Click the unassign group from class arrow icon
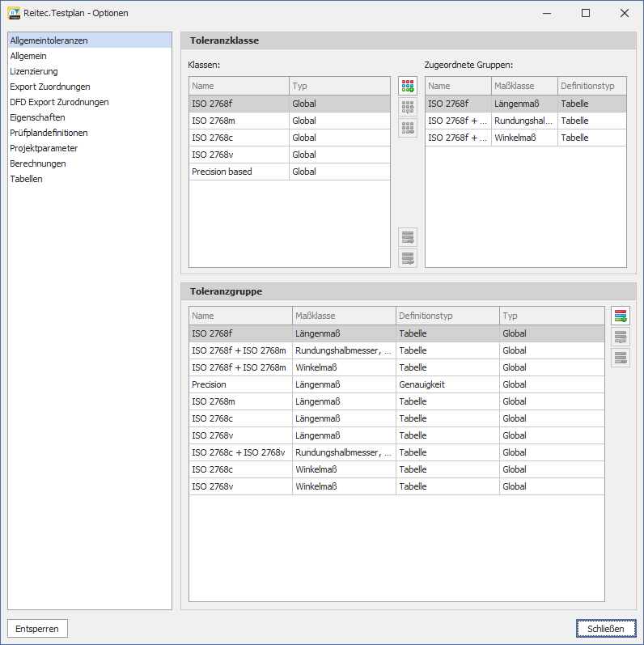 [408, 258]
